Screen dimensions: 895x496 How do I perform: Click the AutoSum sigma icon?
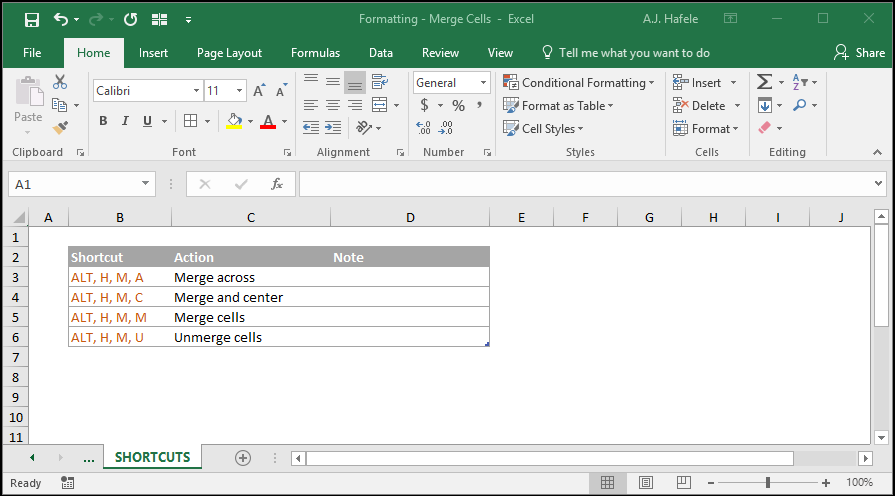764,82
